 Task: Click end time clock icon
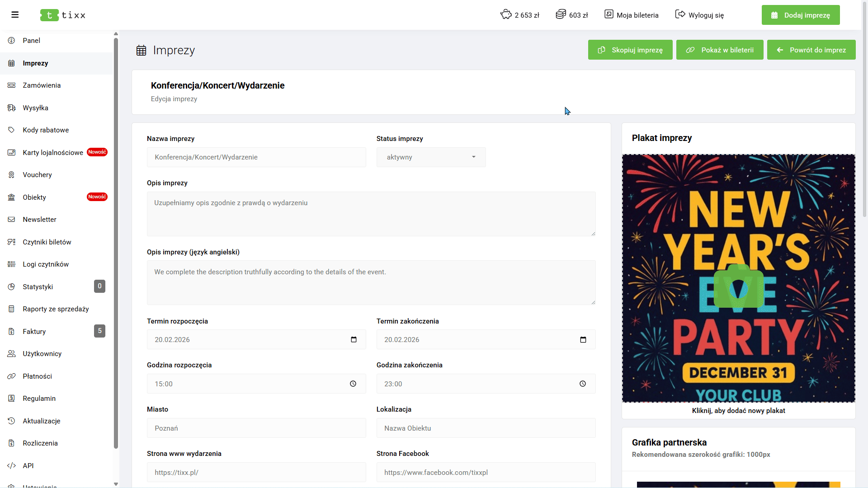pyautogui.click(x=583, y=384)
